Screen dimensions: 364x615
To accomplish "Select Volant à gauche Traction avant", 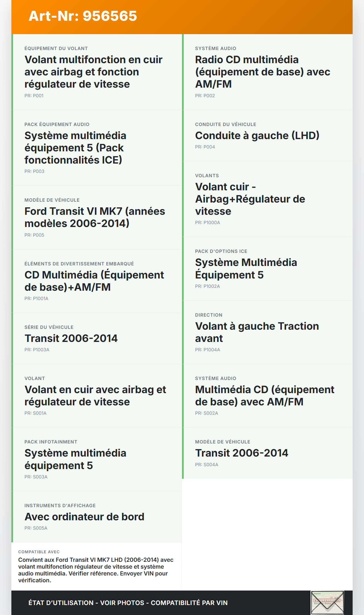I will [267, 332].
